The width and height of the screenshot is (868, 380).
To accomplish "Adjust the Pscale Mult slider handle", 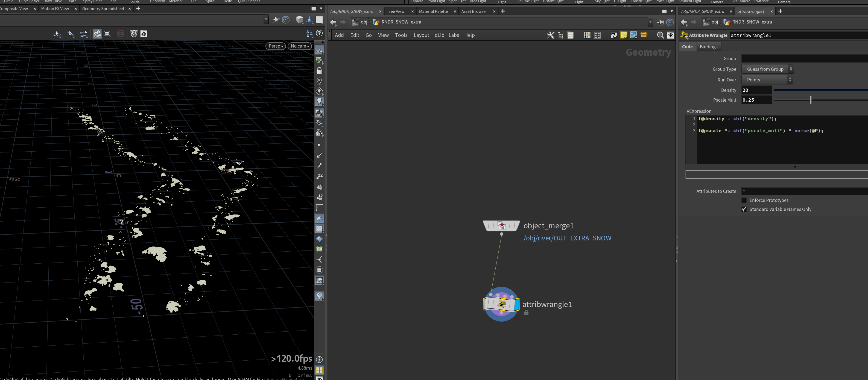I will pos(811,100).
